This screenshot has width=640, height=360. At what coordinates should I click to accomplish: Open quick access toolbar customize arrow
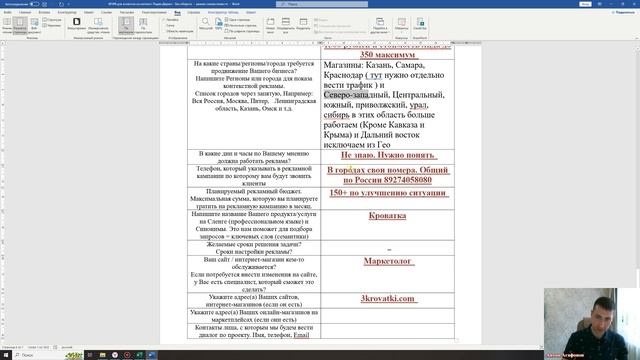69,4
